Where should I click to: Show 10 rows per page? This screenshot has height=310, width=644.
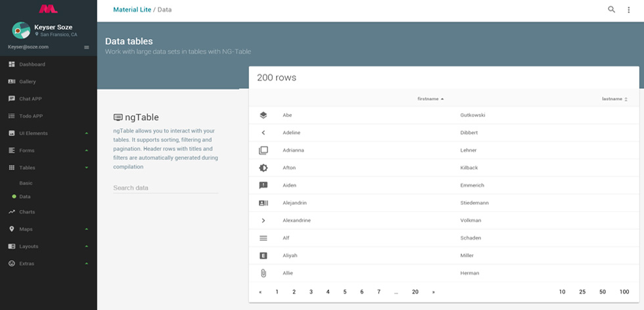(x=563, y=292)
